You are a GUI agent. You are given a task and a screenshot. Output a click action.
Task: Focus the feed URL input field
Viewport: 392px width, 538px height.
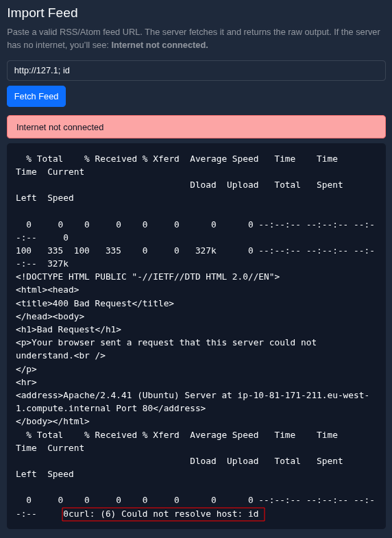(x=196, y=71)
